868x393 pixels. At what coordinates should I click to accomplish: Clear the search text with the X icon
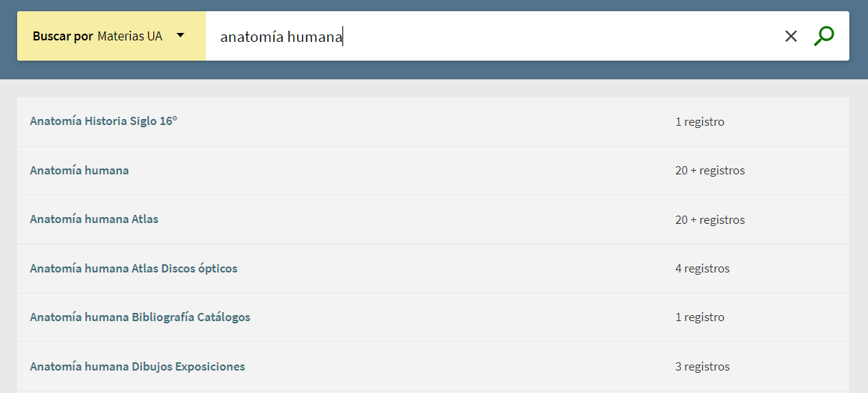point(791,36)
